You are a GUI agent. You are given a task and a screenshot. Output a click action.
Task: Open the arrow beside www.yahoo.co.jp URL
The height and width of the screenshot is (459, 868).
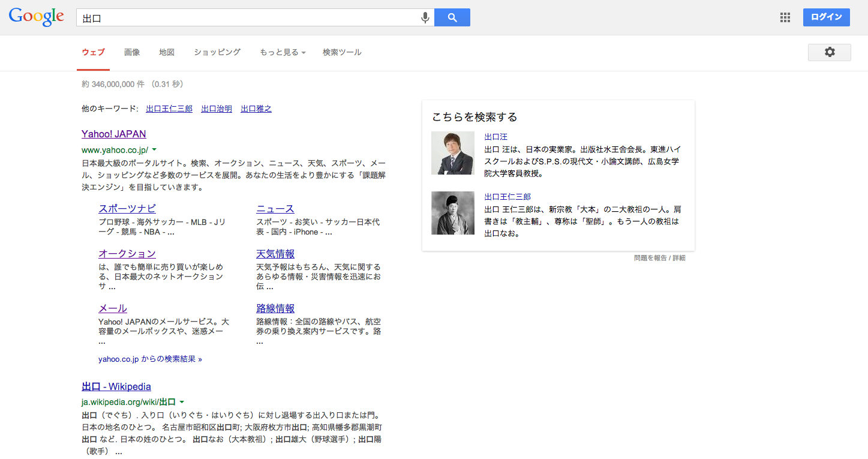154,149
